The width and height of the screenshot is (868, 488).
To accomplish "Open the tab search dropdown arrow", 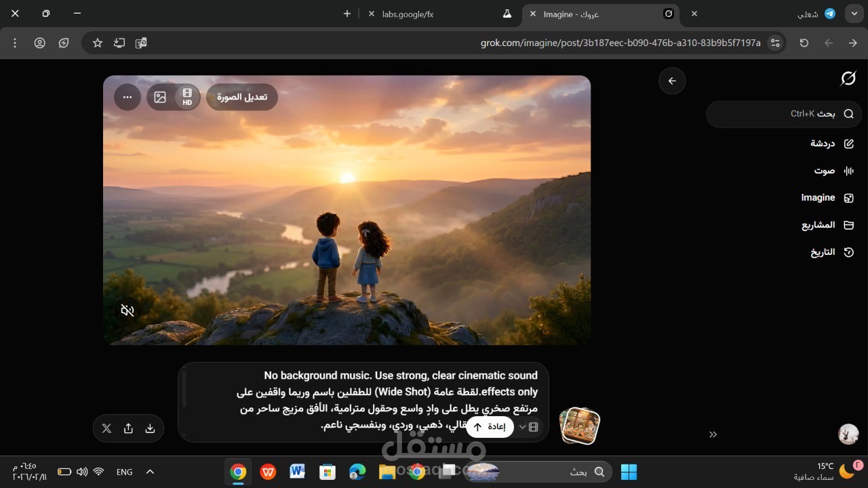I will point(853,14).
